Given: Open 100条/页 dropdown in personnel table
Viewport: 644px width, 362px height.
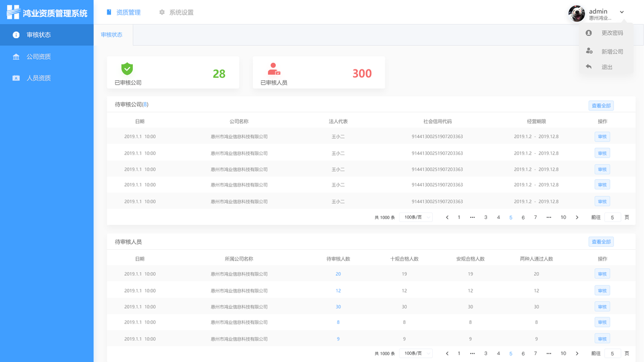Looking at the screenshot, I should point(416,354).
